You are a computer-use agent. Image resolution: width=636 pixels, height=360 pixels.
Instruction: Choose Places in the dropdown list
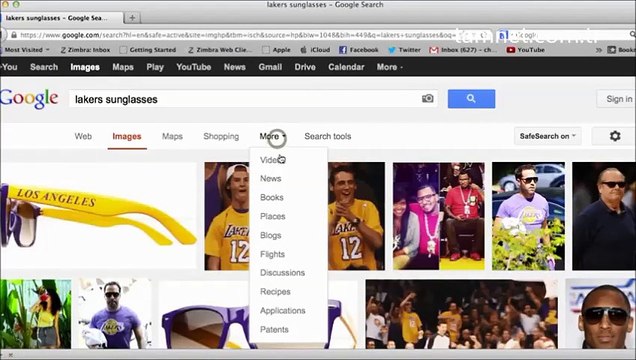click(273, 216)
